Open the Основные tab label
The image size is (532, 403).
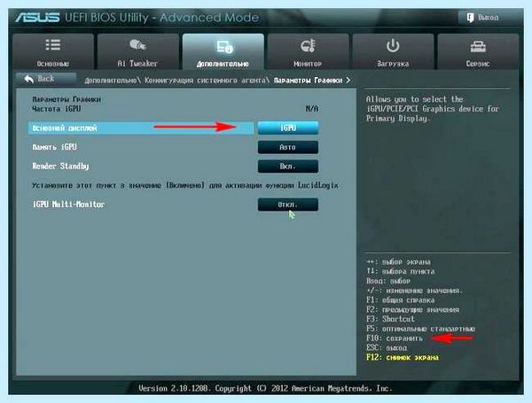(x=52, y=64)
